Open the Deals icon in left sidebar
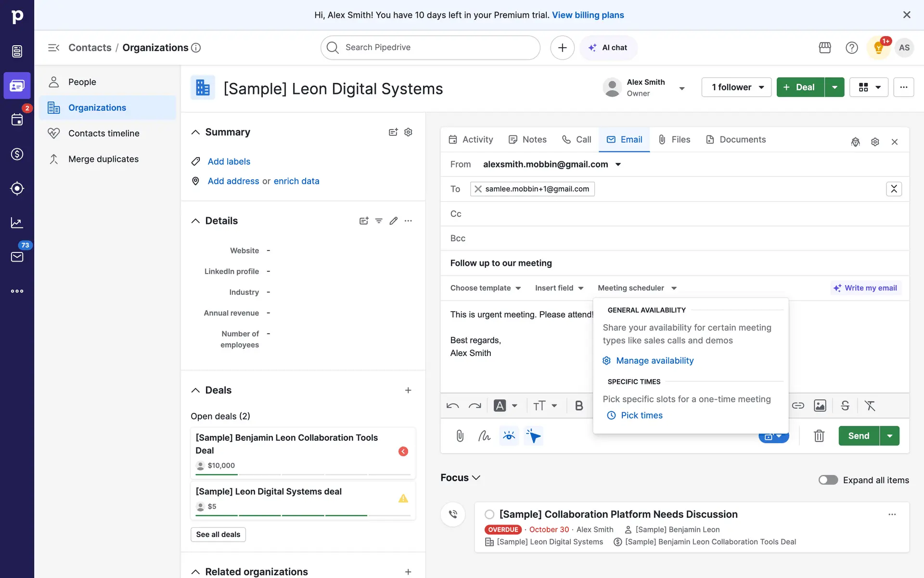 pos(17,154)
